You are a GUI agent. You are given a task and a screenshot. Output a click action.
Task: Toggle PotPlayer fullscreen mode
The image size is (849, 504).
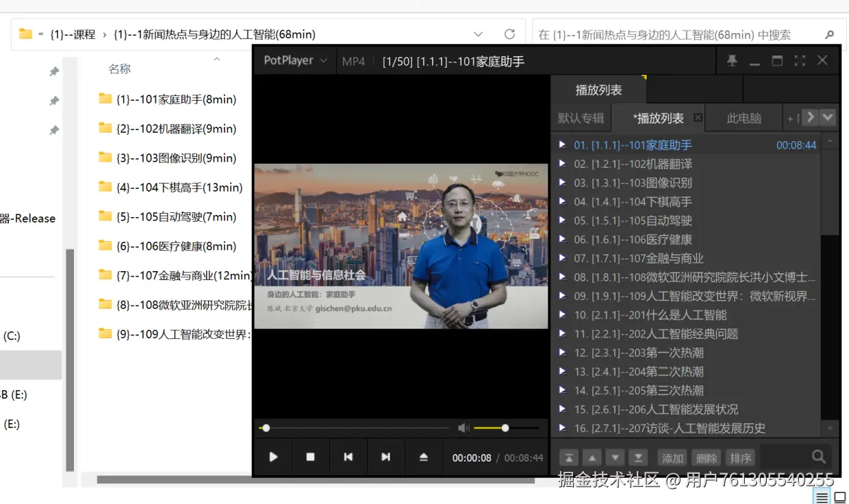coord(800,61)
